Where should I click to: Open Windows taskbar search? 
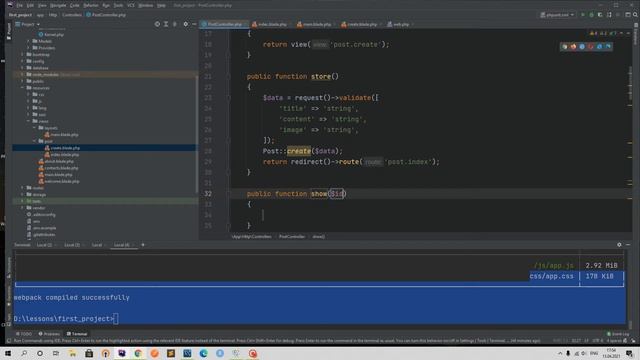(x=24, y=353)
